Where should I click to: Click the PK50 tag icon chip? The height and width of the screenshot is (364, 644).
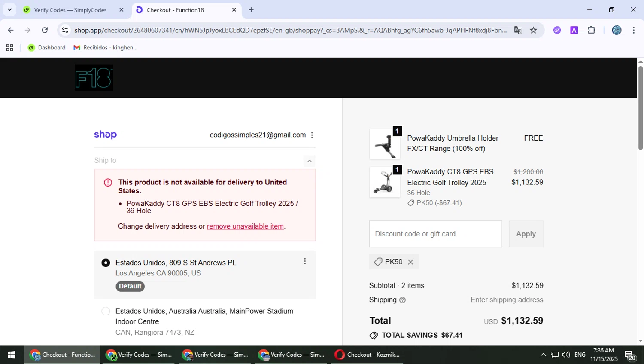[394, 262]
